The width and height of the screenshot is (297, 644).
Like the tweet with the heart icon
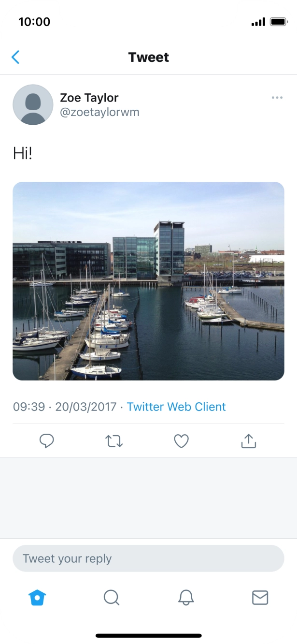[x=181, y=441]
